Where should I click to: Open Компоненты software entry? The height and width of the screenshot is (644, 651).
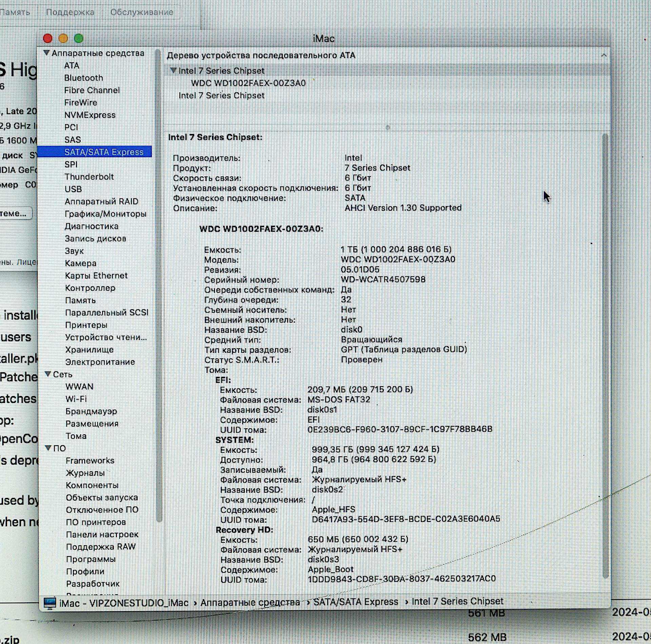point(92,485)
